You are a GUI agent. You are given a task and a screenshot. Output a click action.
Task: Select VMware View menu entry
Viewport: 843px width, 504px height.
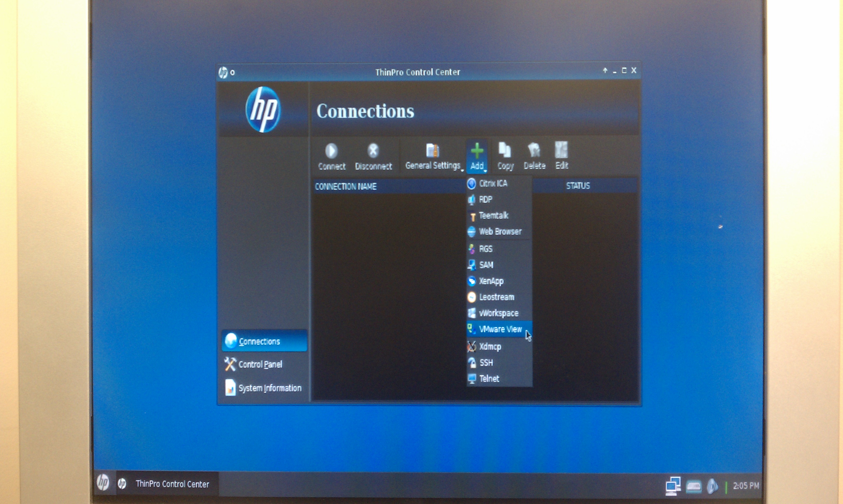[x=499, y=329]
